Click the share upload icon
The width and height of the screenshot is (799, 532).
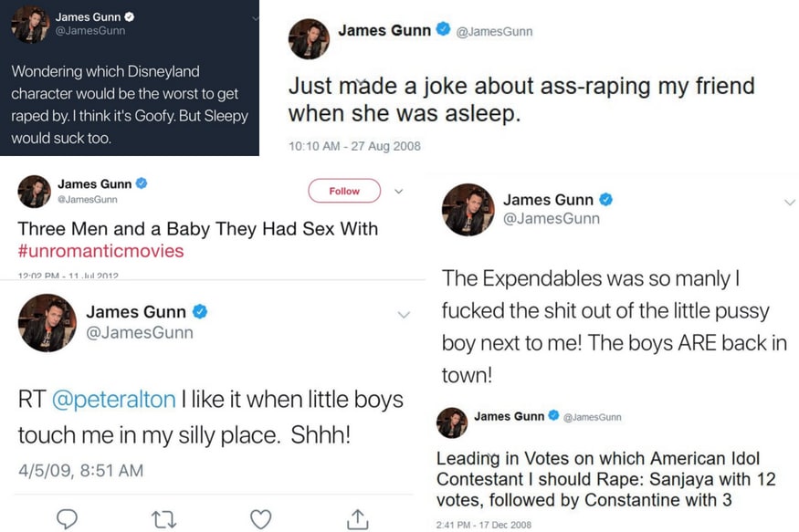(357, 518)
